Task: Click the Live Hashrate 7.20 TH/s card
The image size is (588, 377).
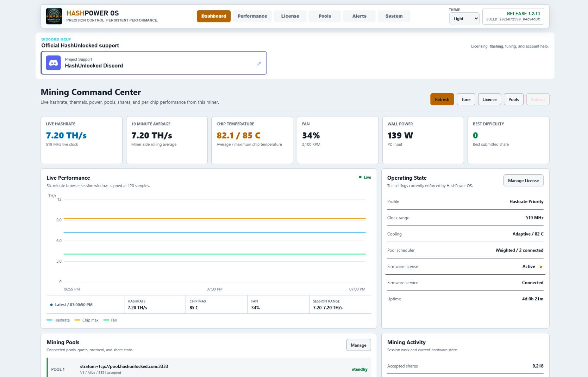Action: (x=81, y=140)
